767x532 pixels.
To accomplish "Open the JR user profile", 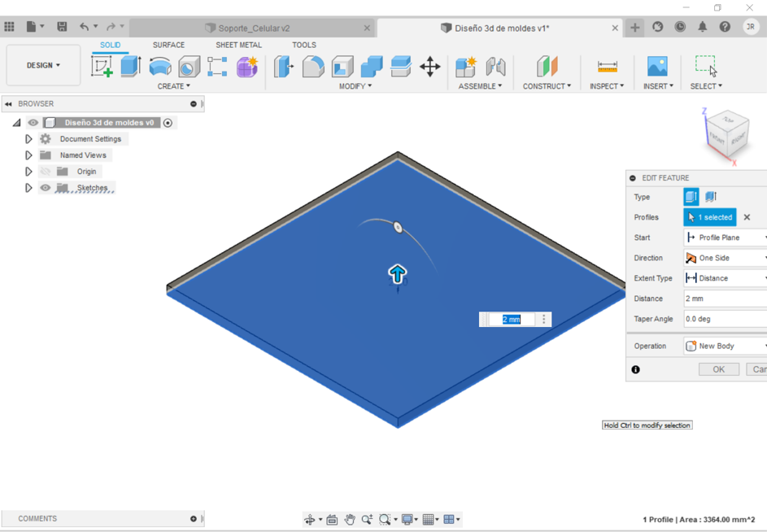I will coord(751,27).
